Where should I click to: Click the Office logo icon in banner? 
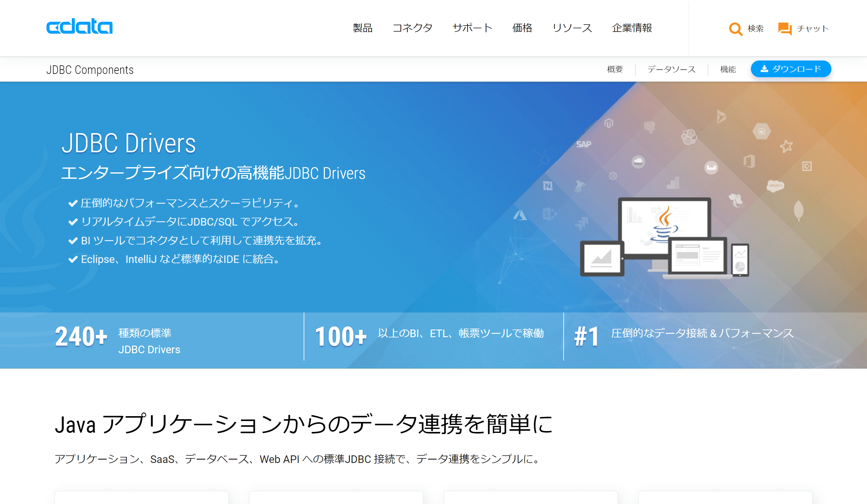pos(749,161)
